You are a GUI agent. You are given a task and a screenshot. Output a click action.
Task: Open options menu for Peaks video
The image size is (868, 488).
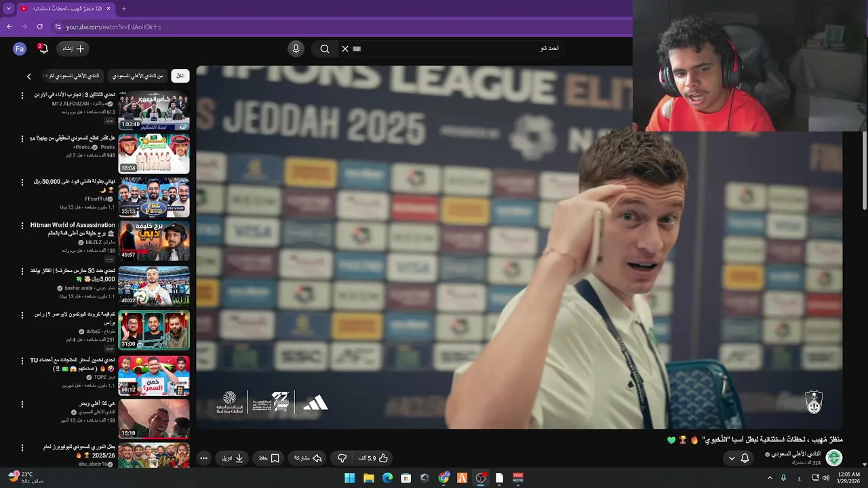(22, 138)
